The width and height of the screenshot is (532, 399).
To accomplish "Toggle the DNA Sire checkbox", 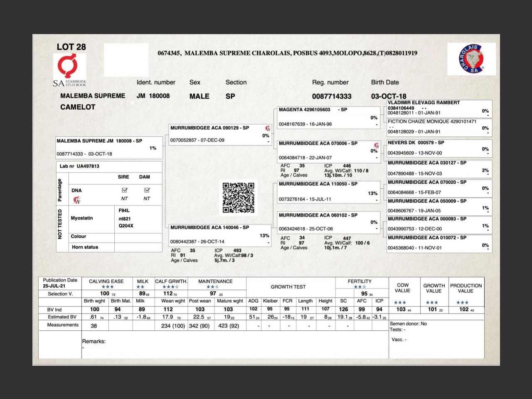I will pyautogui.click(x=124, y=190).
